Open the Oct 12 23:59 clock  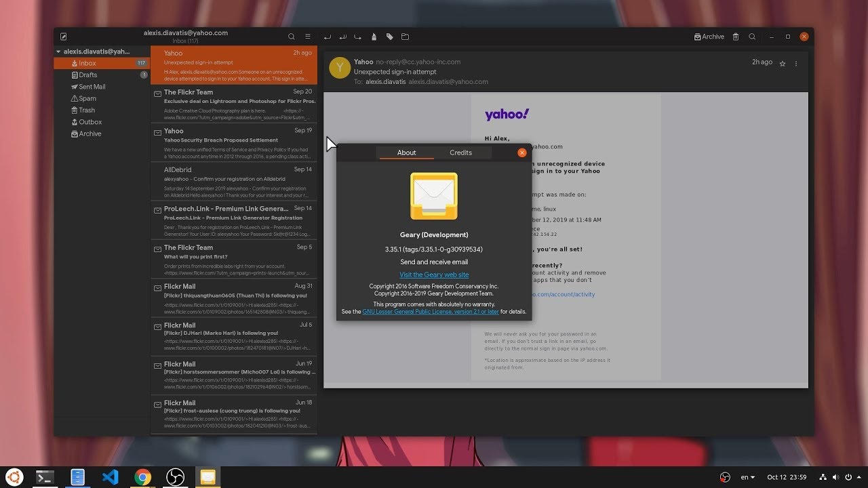coord(786,477)
